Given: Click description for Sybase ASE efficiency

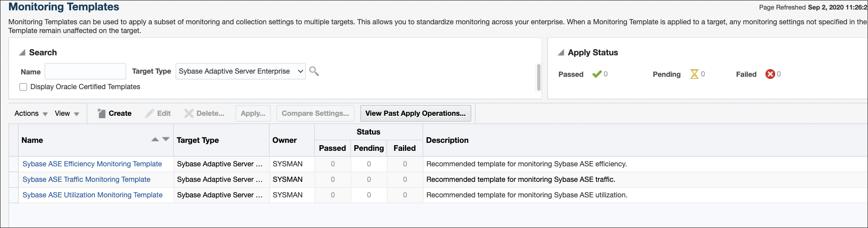Looking at the screenshot, I should (x=527, y=164).
